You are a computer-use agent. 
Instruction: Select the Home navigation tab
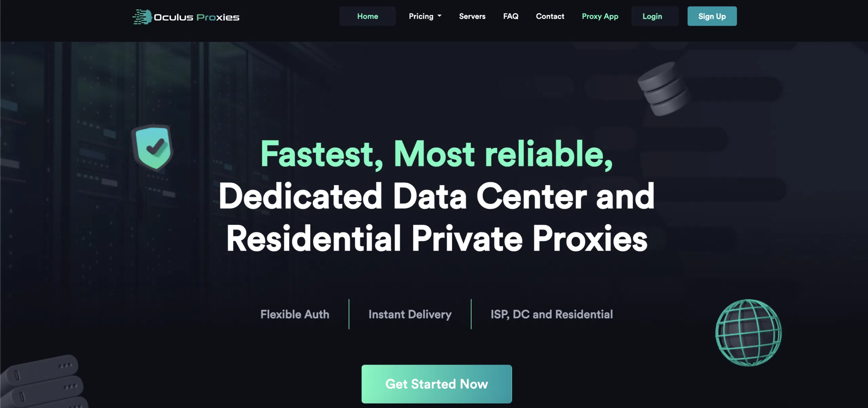pos(367,16)
